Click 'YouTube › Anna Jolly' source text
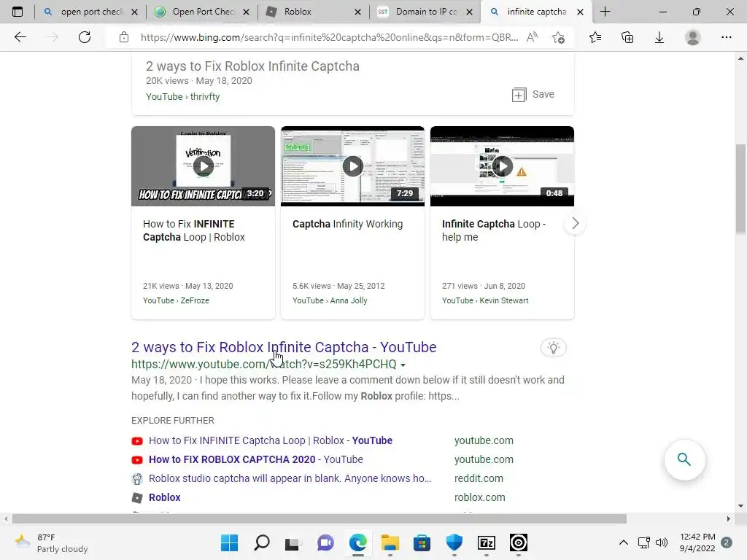Viewport: 747px width, 560px height. coord(330,300)
